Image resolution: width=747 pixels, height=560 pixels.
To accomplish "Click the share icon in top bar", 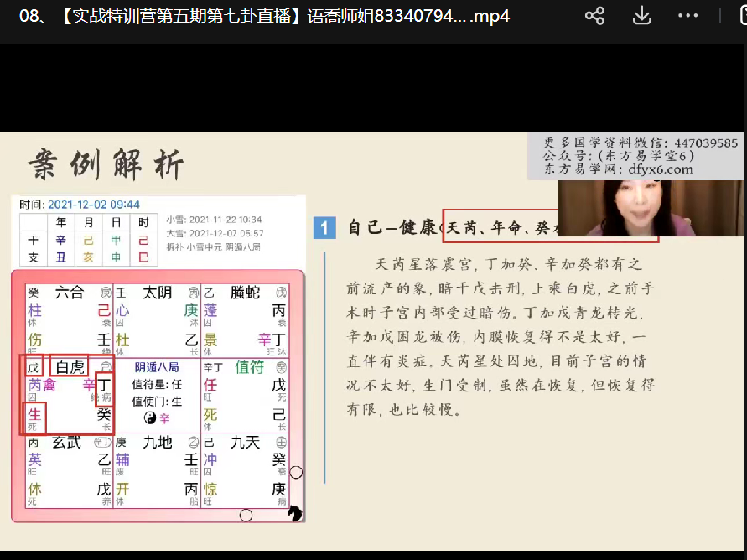I will tap(594, 16).
